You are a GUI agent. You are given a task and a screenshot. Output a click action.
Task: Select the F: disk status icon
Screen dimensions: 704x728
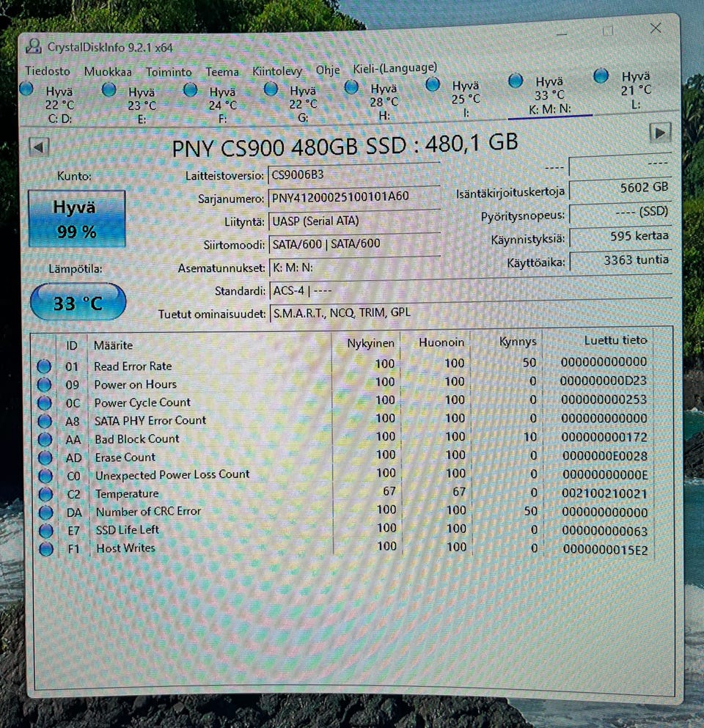(x=191, y=89)
